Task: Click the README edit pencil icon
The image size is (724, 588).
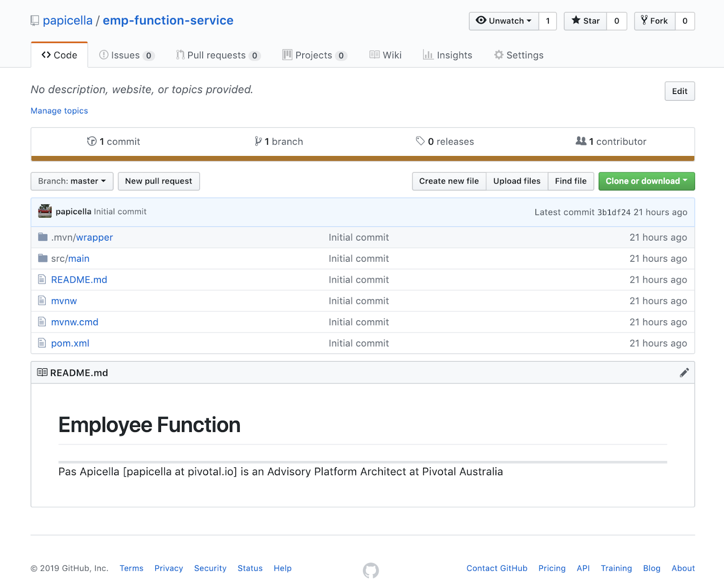Action: click(684, 373)
